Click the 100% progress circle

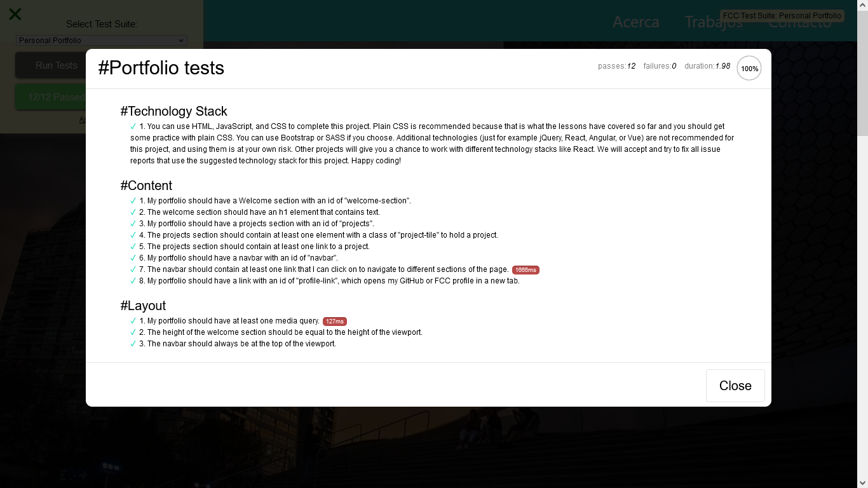(749, 68)
